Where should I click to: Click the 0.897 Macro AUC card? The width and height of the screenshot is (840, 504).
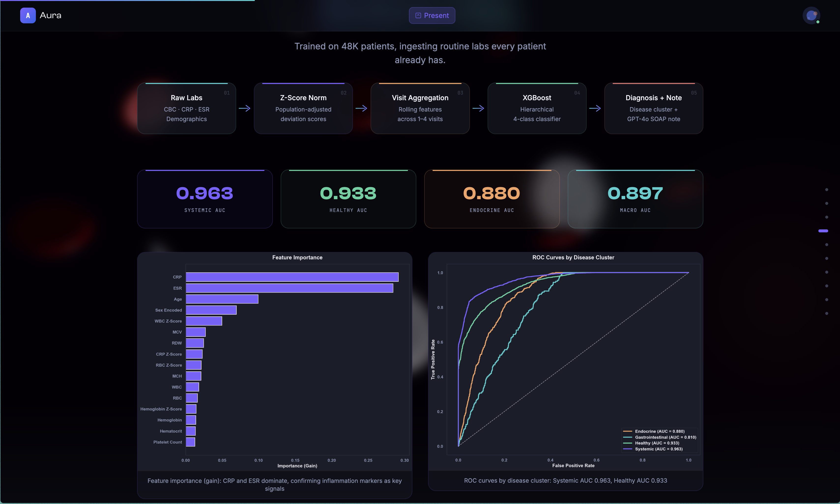pyautogui.click(x=635, y=199)
